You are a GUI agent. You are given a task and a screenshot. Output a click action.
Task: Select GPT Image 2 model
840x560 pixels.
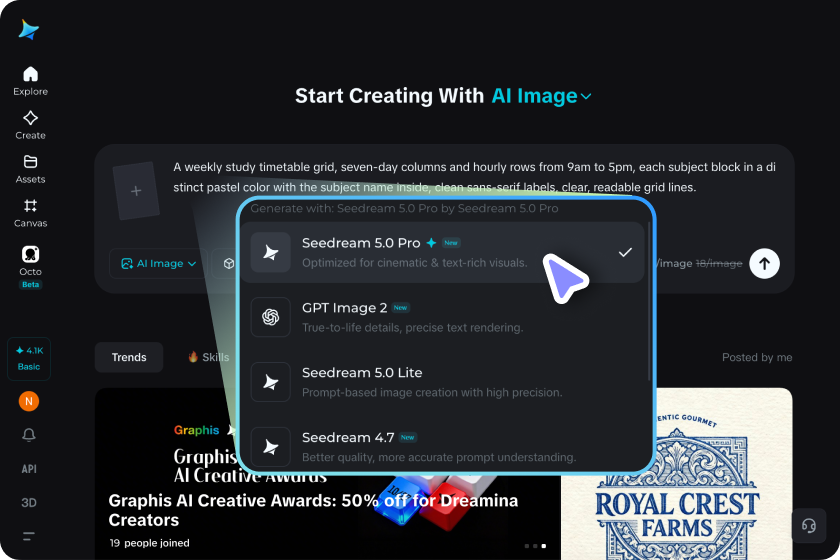coord(442,317)
